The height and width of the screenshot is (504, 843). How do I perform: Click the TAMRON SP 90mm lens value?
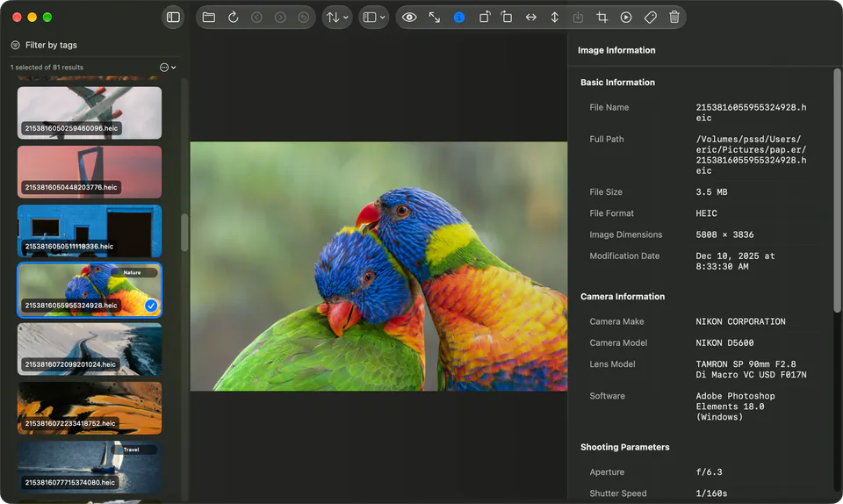(x=751, y=370)
